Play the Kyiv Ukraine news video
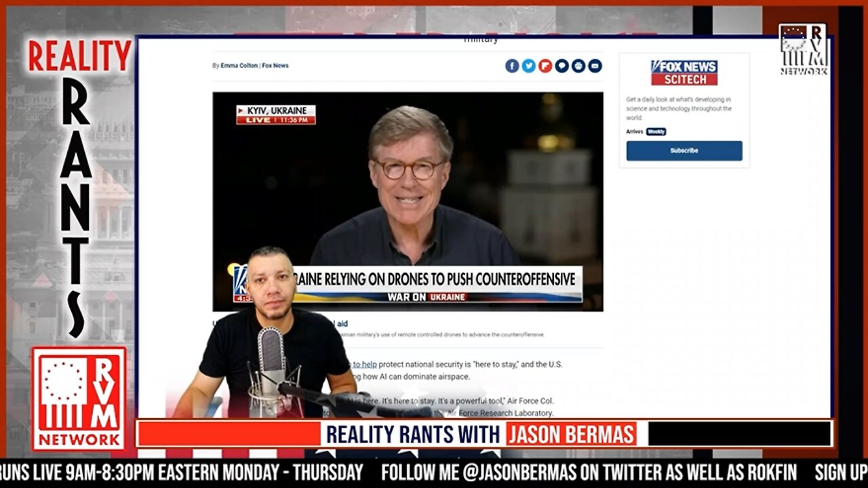The width and height of the screenshot is (868, 488). click(408, 201)
